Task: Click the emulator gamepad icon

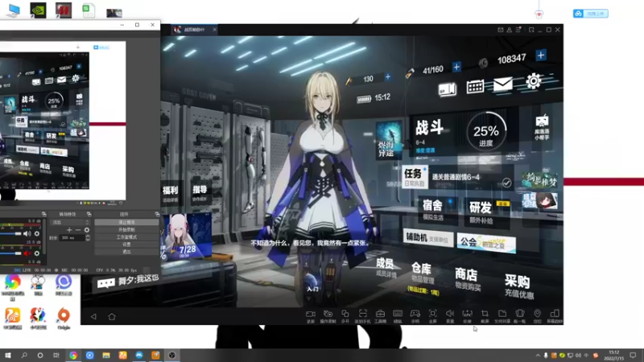Action: point(415,315)
